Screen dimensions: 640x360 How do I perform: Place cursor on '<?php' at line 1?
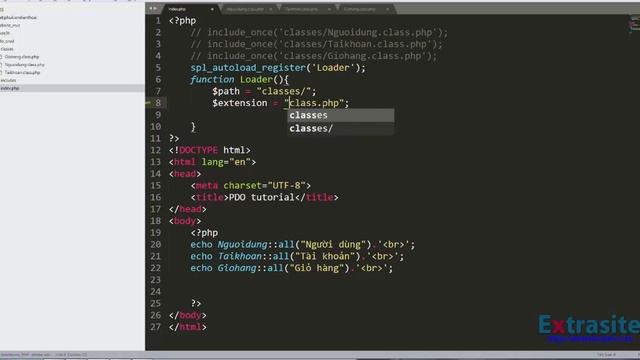click(182, 20)
